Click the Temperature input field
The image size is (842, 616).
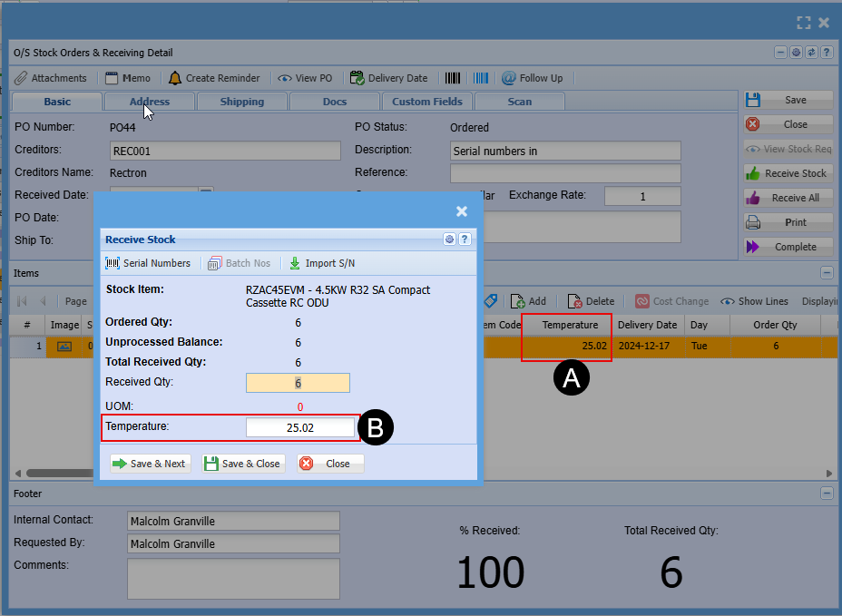300,427
